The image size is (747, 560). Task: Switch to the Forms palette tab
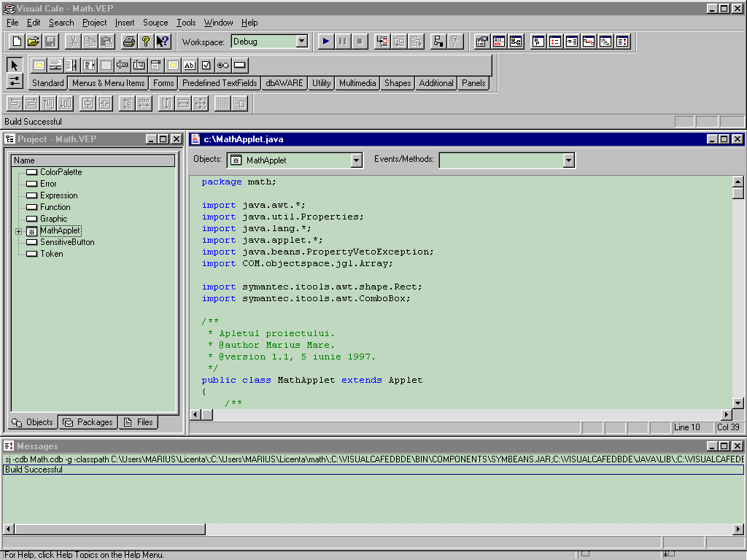pos(163,83)
